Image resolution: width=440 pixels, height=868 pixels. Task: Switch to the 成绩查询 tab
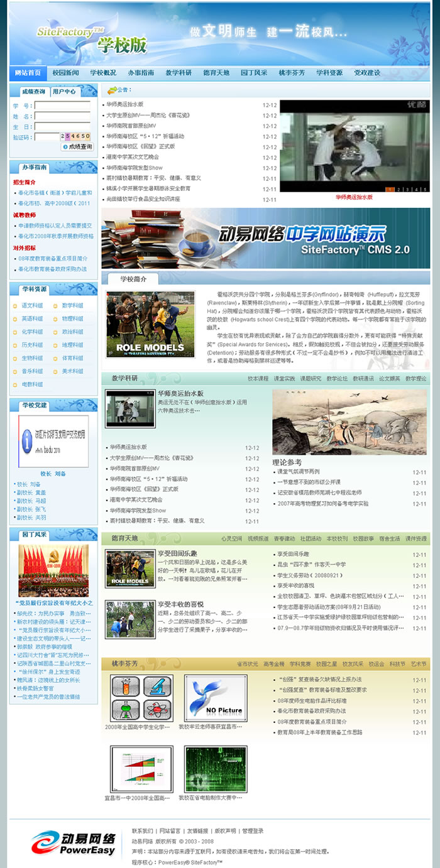(x=33, y=92)
